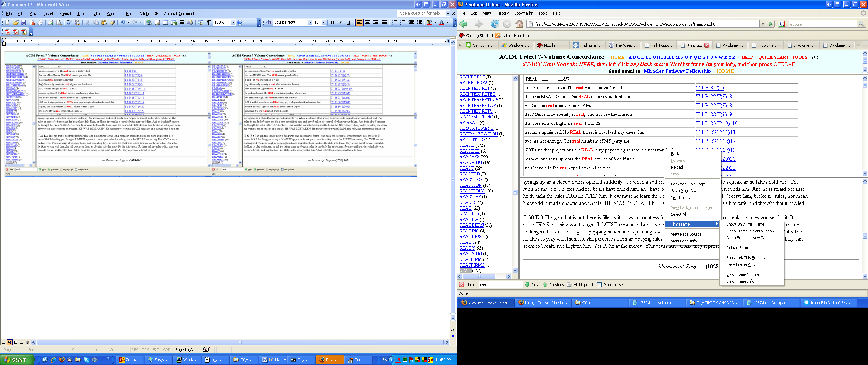Toggle the Match case checkbox
868x365 pixels.
(x=599, y=285)
